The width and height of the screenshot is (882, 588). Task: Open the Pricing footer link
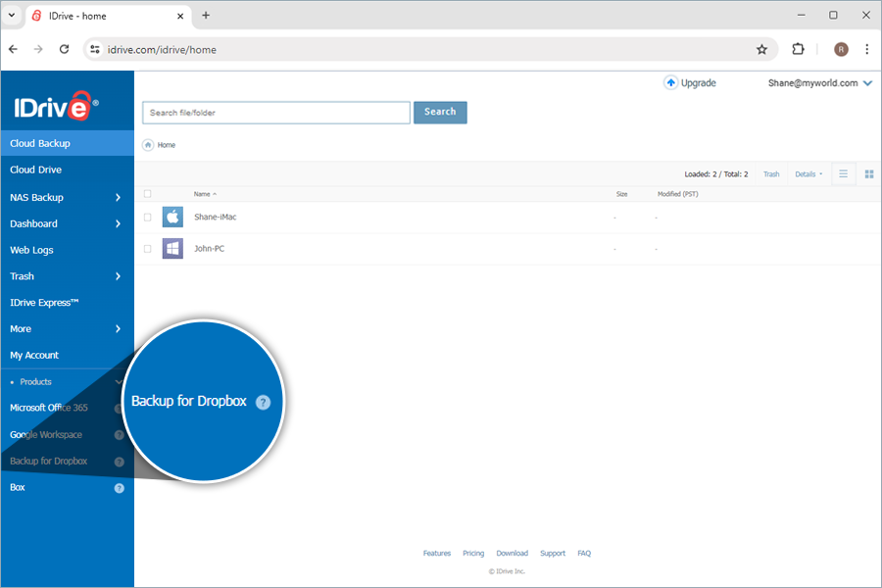tap(473, 554)
